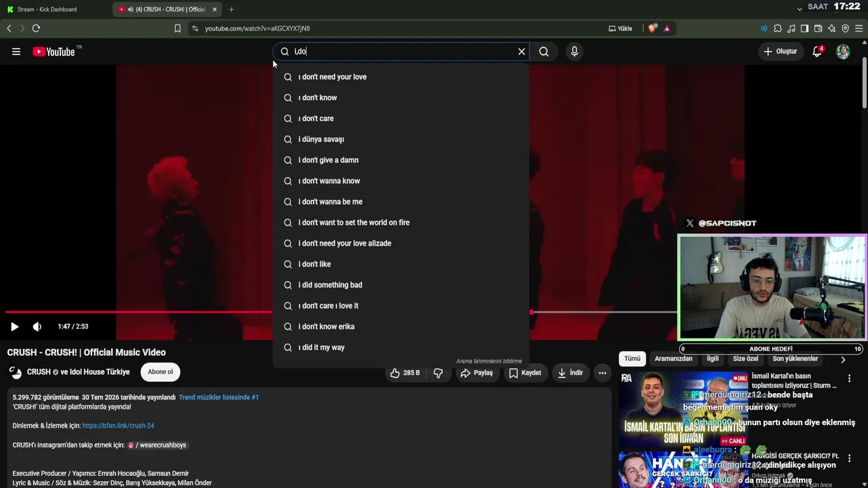Start voice search with the microphone
Image resolution: width=868 pixels, height=488 pixels.
574,52
